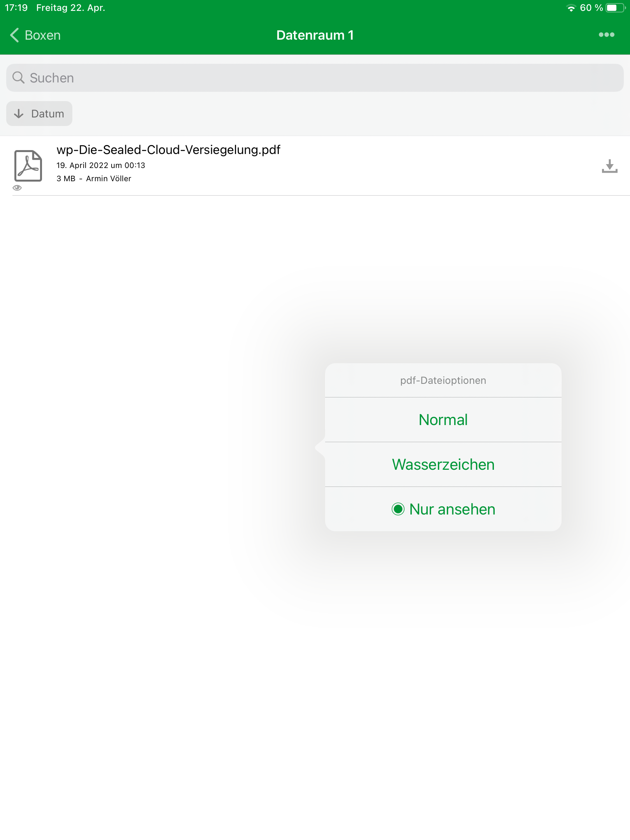Viewport: 630px width, 840px height.
Task: Click the file date 19. April 2022
Action: pyautogui.click(x=101, y=165)
